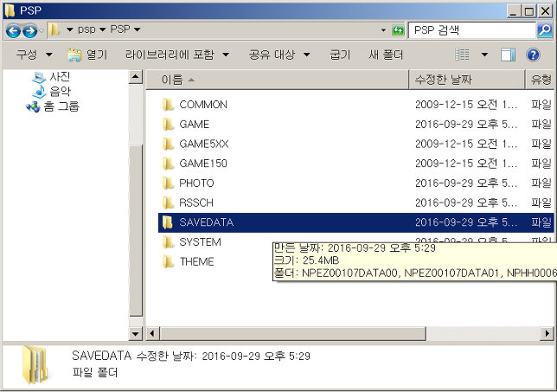The height and width of the screenshot is (392, 557).
Task: Select the COMMON folder name
Action: point(203,105)
